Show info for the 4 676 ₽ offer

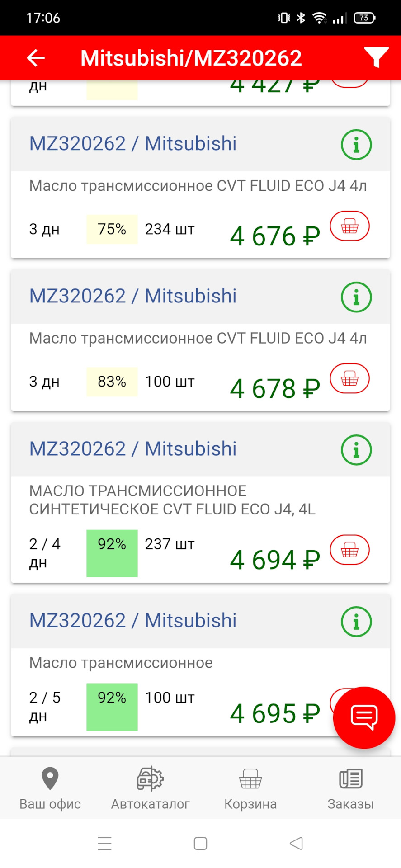tap(356, 145)
